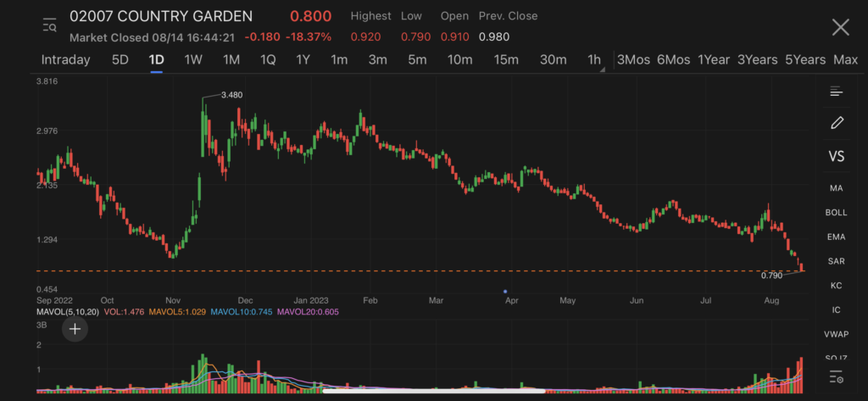
Task: Show the 3Years range
Action: point(757,60)
